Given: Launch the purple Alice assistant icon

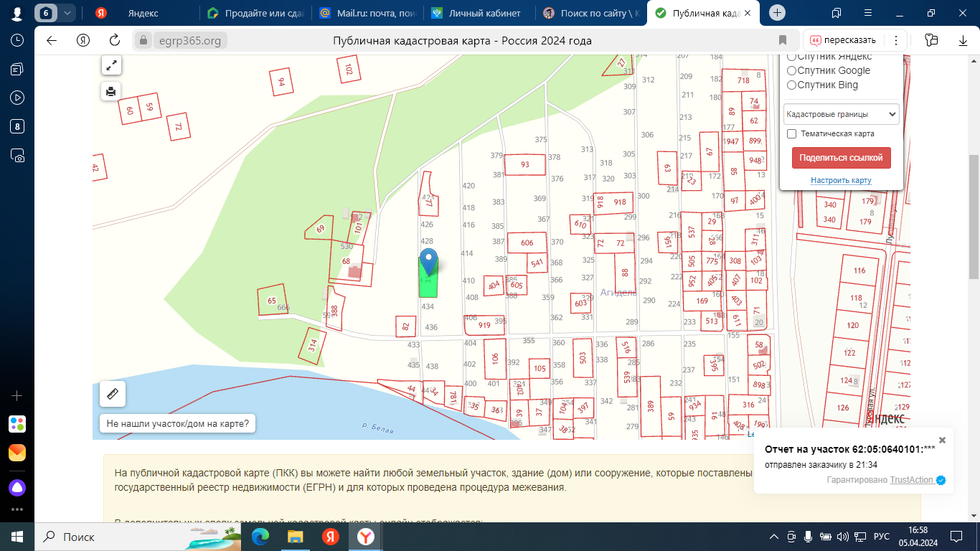Looking at the screenshot, I should tap(17, 487).
